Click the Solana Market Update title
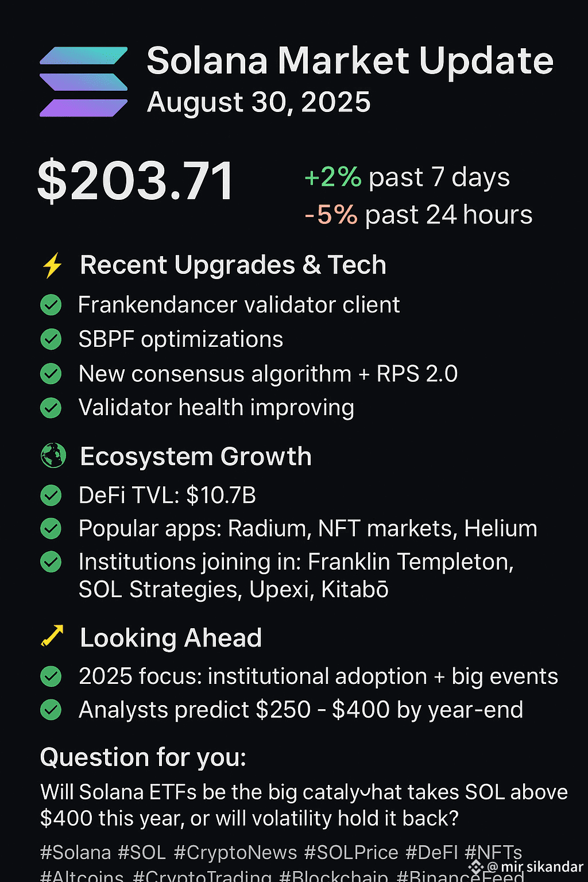The image size is (588, 882). [x=350, y=60]
